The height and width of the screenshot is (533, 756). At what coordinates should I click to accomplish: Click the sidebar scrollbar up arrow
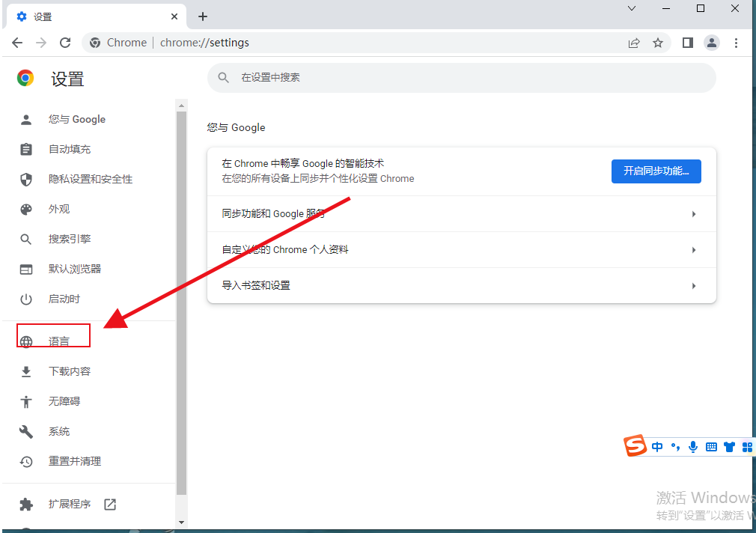181,105
